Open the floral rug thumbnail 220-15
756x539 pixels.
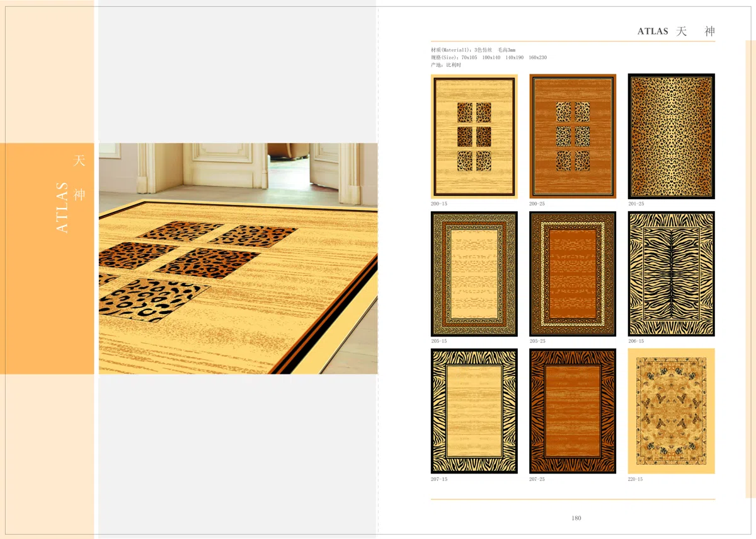click(x=672, y=411)
